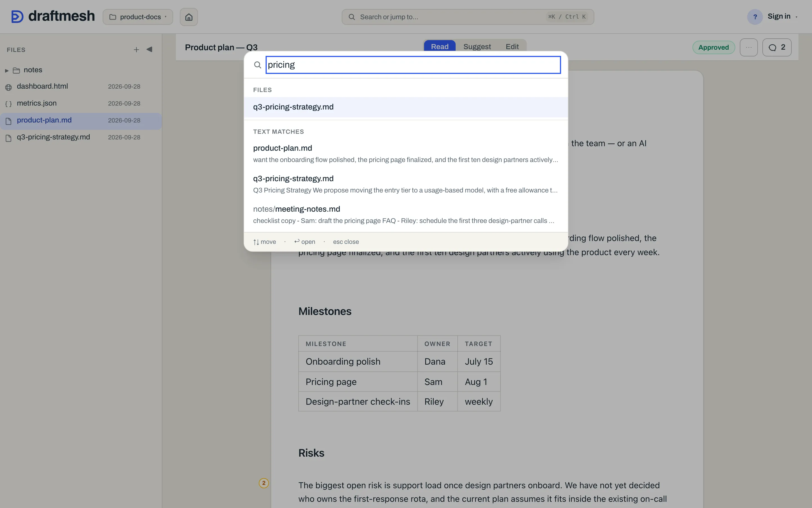The image size is (812, 508).
Task: Click the help question mark icon
Action: point(755,17)
